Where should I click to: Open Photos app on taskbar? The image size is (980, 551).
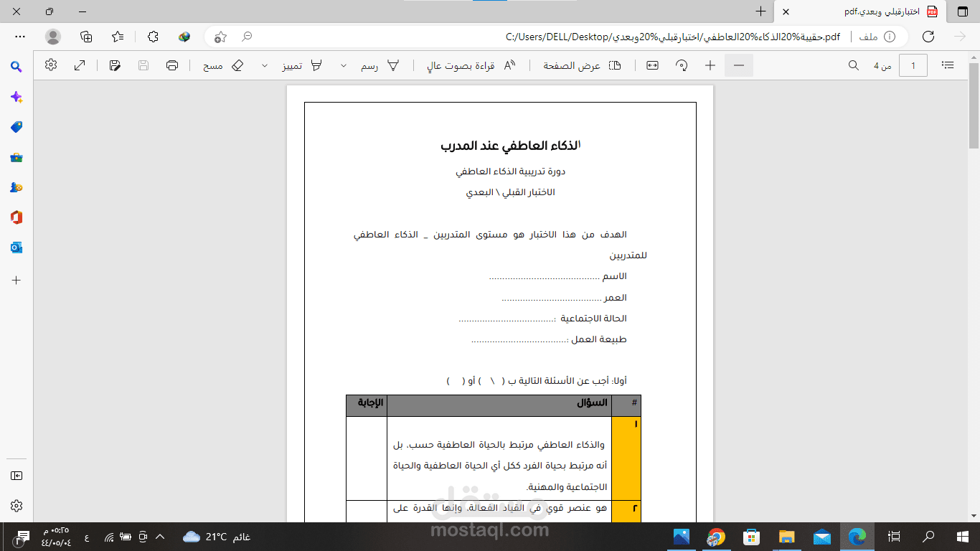[681, 537]
